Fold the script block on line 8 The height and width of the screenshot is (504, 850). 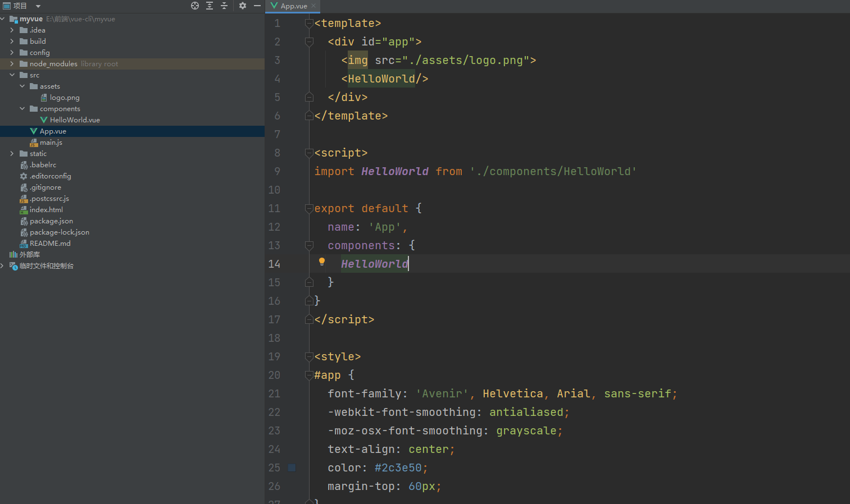point(309,153)
